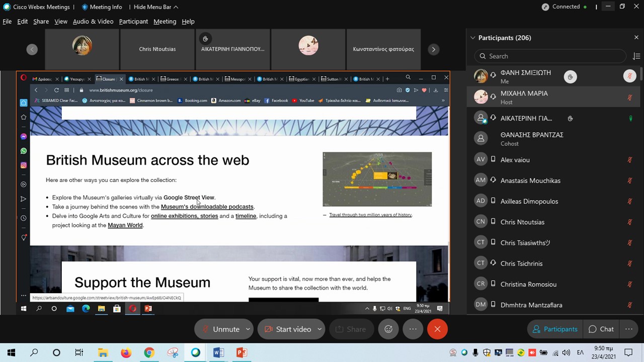
Task: Open the Help menu
Action: click(188, 22)
